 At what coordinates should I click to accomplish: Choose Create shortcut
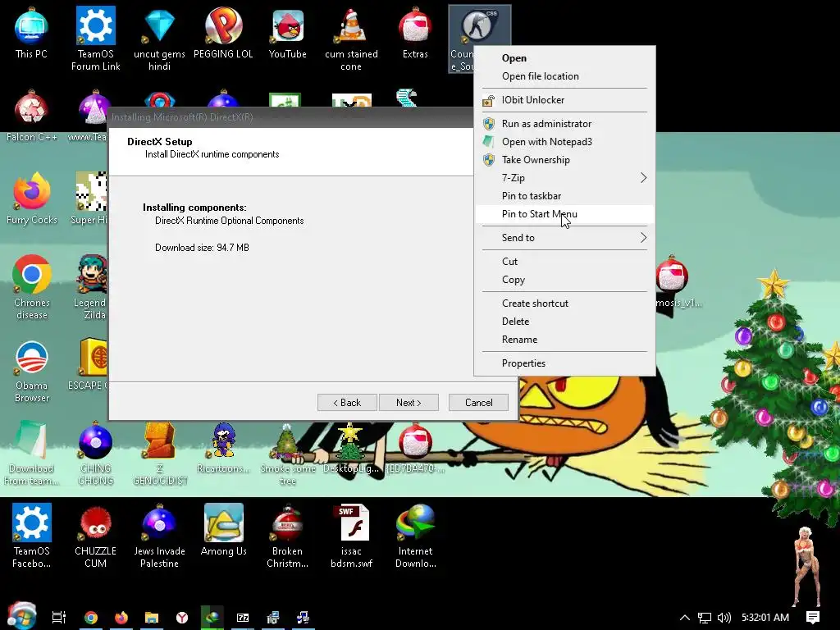tap(564, 304)
